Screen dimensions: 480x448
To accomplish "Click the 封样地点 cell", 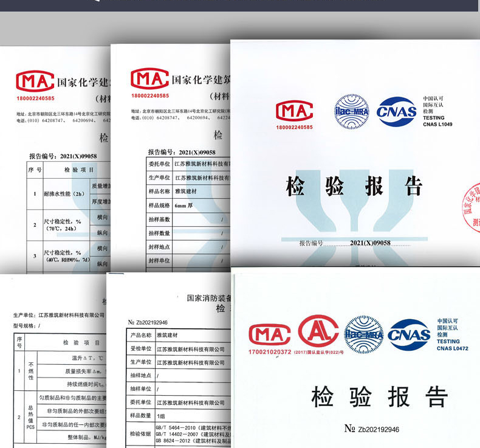I will (x=159, y=247).
